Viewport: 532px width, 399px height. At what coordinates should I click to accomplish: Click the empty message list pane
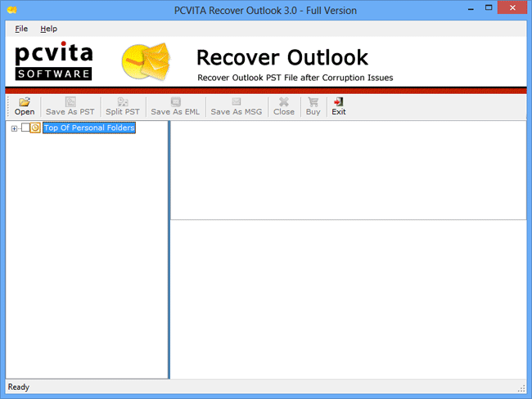[348, 169]
